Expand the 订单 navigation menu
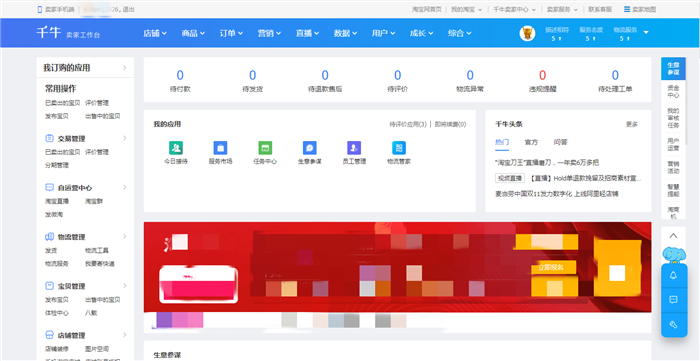Screen dimensions: 700x361 231,33
